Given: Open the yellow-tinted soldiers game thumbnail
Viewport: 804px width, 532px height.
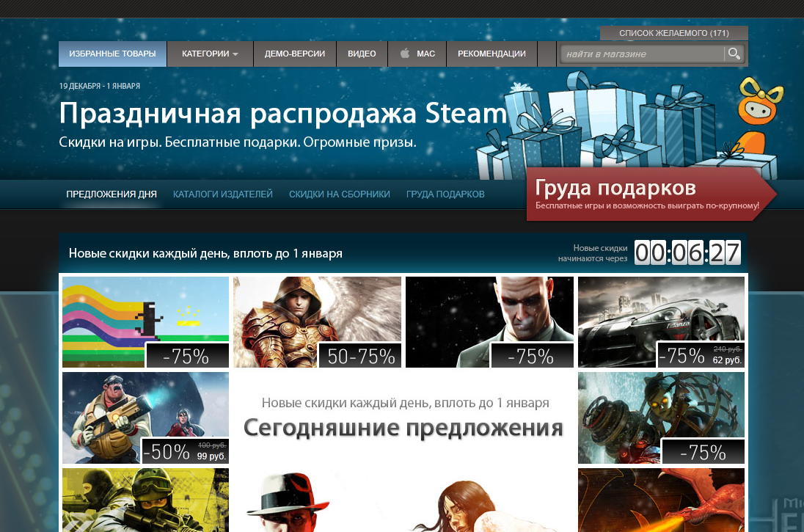Looking at the screenshot, I should (146, 500).
